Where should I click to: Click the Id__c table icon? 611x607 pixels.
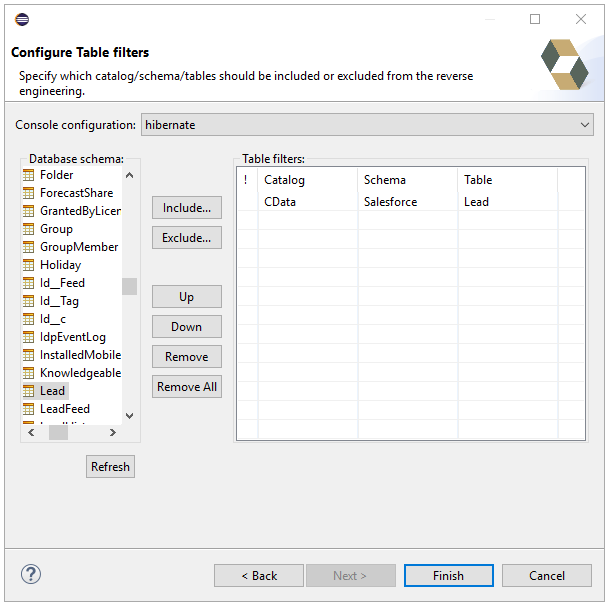pos(28,319)
